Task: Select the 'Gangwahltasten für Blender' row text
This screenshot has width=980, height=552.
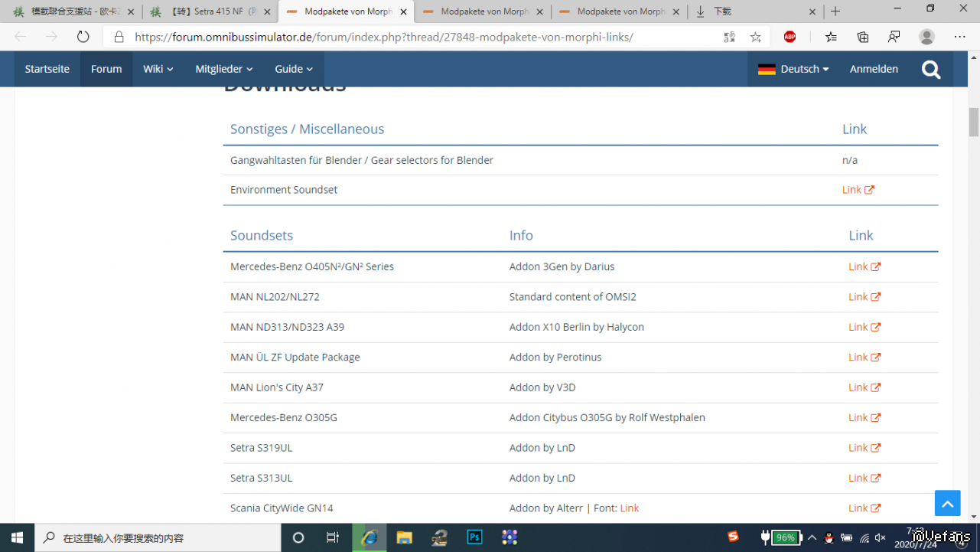Action: (362, 160)
